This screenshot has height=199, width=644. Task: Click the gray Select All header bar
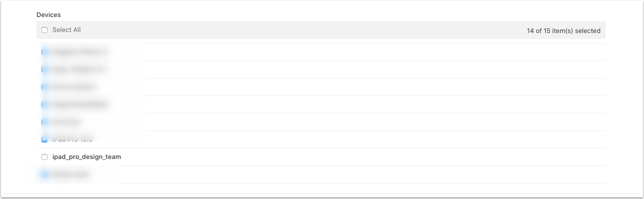click(x=321, y=30)
